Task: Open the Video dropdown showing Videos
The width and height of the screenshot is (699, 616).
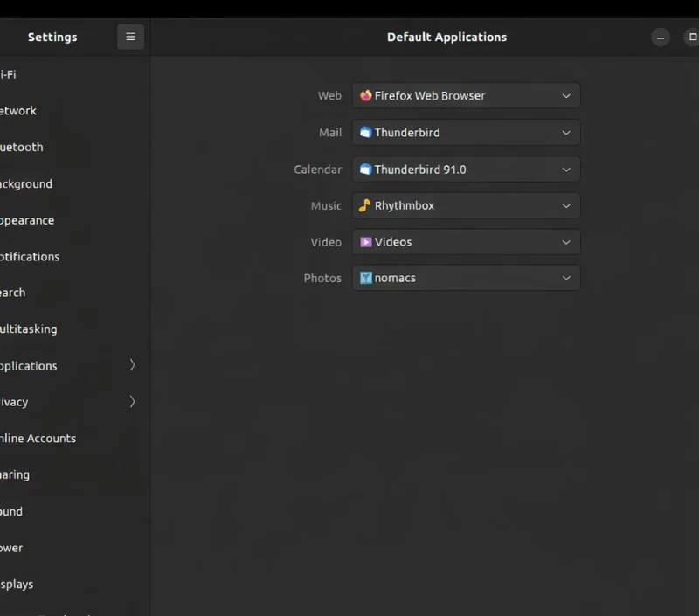Action: click(x=466, y=242)
